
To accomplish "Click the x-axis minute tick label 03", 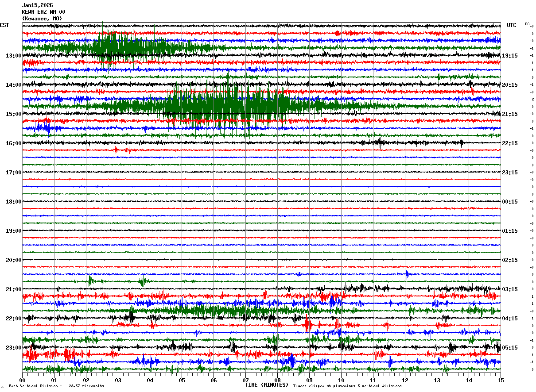I will 118,380.
